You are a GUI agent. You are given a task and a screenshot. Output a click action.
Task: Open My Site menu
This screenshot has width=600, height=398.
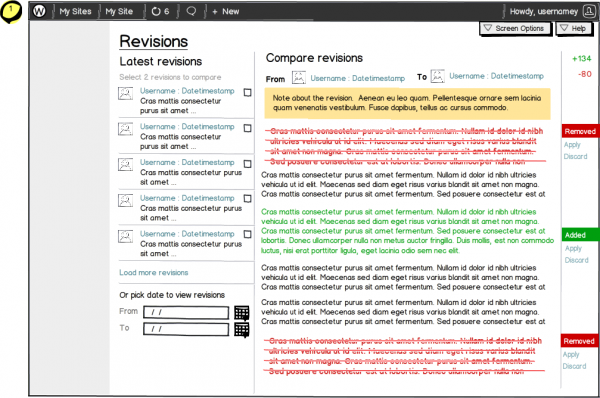coord(119,11)
